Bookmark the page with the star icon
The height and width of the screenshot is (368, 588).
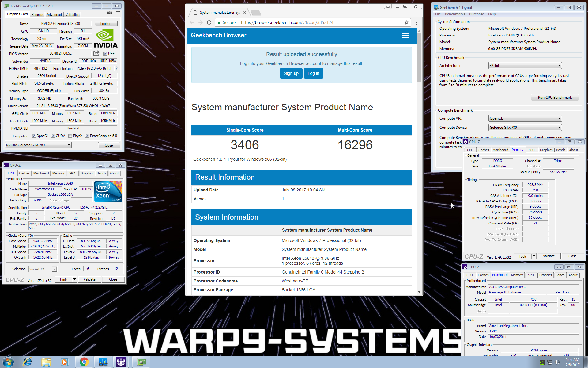pyautogui.click(x=407, y=22)
